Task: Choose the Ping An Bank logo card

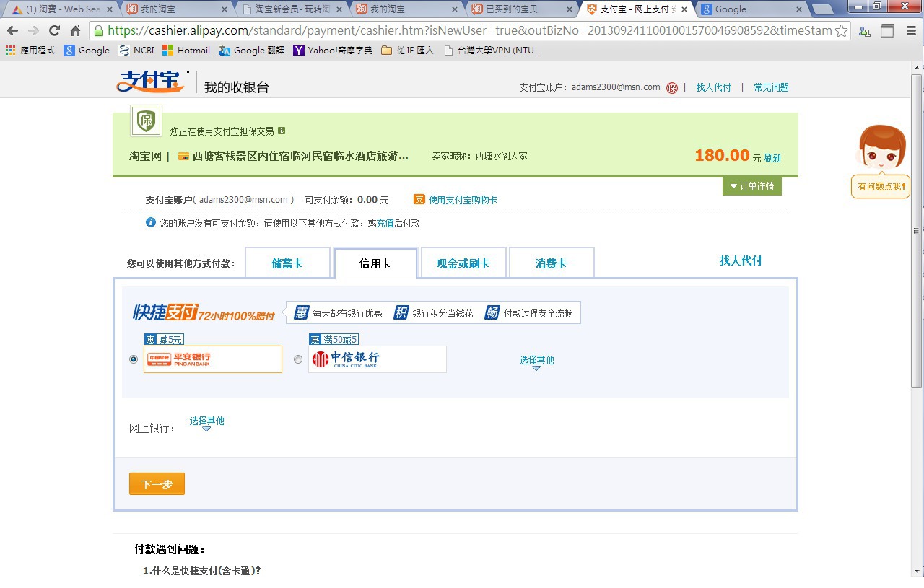Action: 213,359
